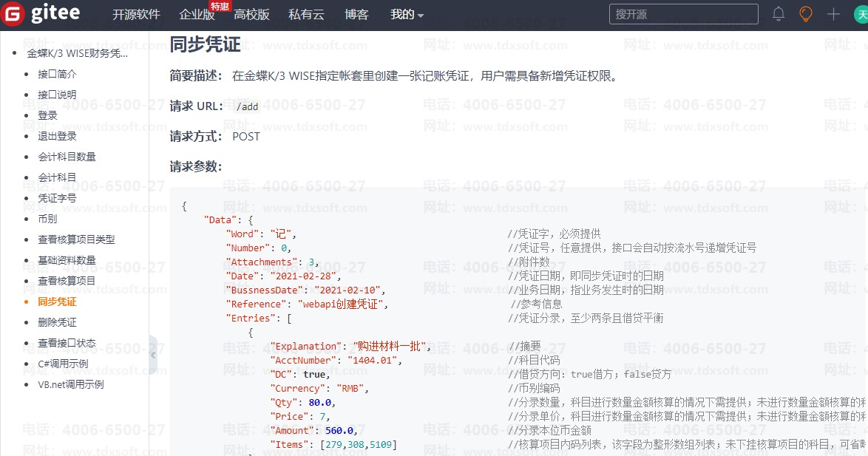868x456 pixels.
Task: Open the 退出登录 page
Action: 57,136
